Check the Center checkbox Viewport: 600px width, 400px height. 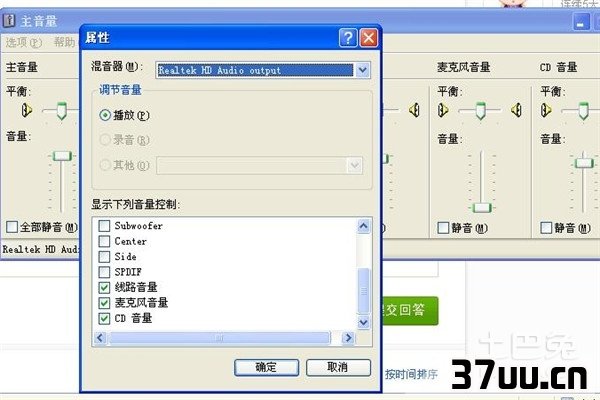104,241
